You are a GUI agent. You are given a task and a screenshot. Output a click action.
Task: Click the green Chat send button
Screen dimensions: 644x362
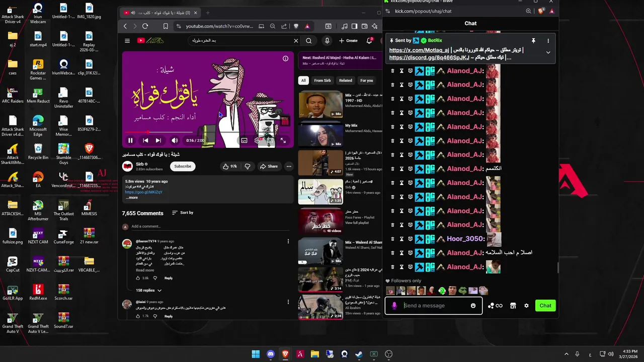(x=545, y=306)
